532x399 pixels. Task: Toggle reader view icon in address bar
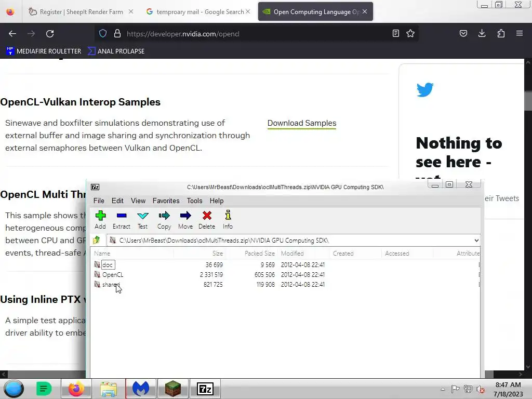click(x=395, y=33)
